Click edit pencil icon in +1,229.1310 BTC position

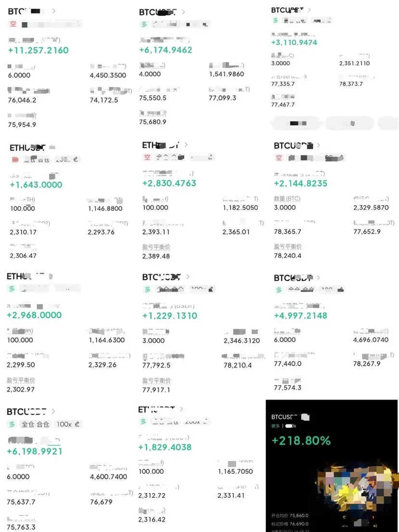tap(211, 289)
